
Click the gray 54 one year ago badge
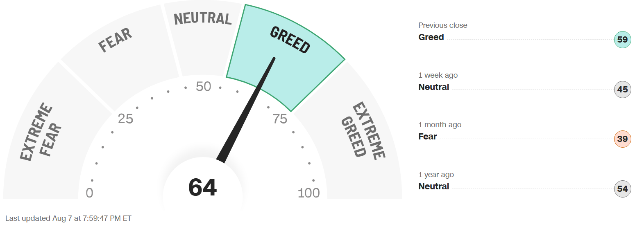pyautogui.click(x=622, y=189)
